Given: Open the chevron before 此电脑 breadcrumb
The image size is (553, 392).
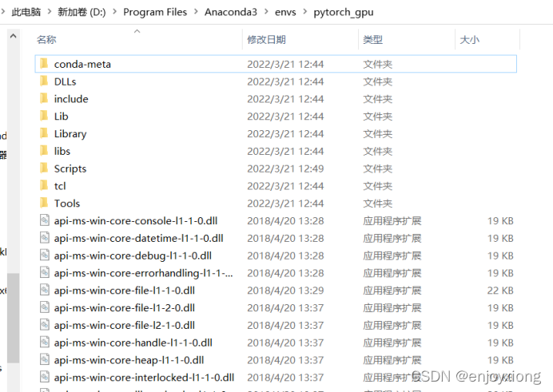Looking at the screenshot, I should point(3,12).
